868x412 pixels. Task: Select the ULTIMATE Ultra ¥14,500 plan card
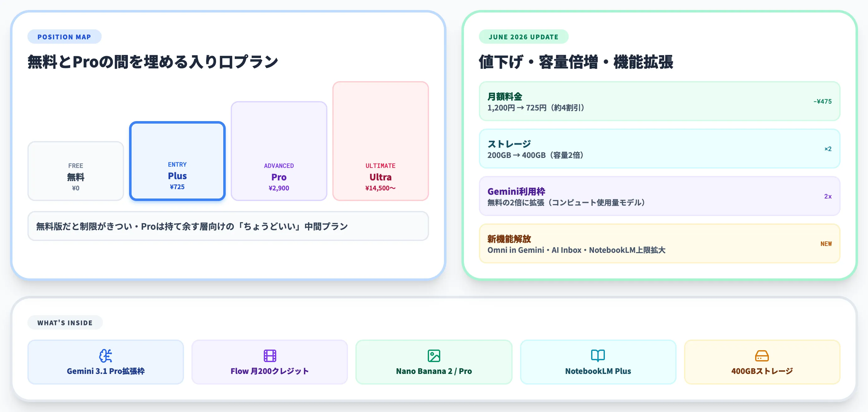(x=380, y=141)
